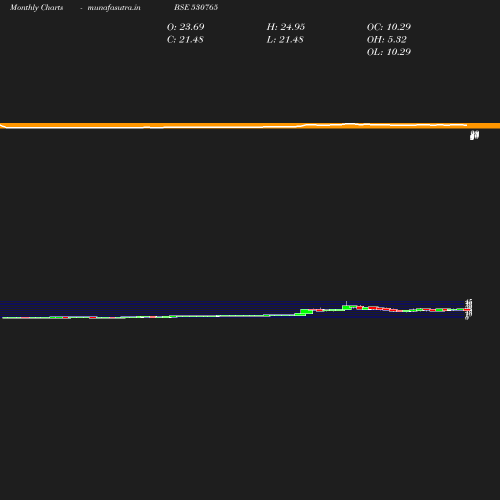Click the OC: 10.29 reading
This screenshot has height=500, width=500.
click(x=389, y=27)
